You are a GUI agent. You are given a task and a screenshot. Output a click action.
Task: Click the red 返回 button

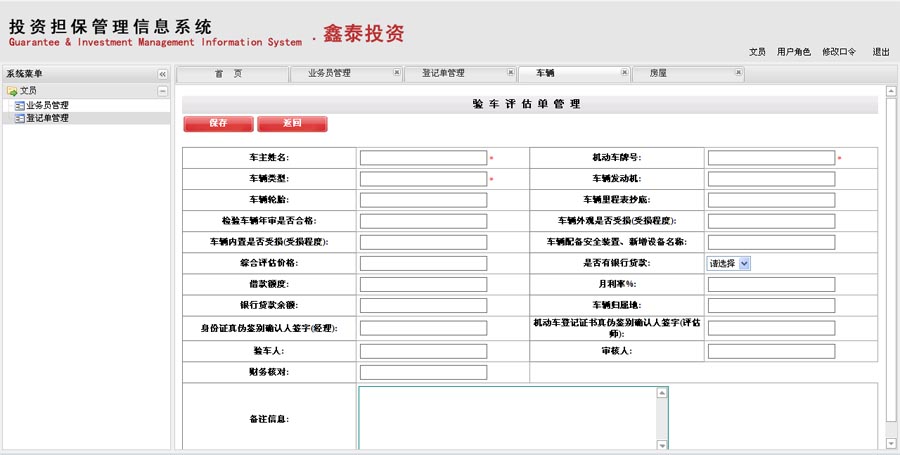click(x=292, y=123)
